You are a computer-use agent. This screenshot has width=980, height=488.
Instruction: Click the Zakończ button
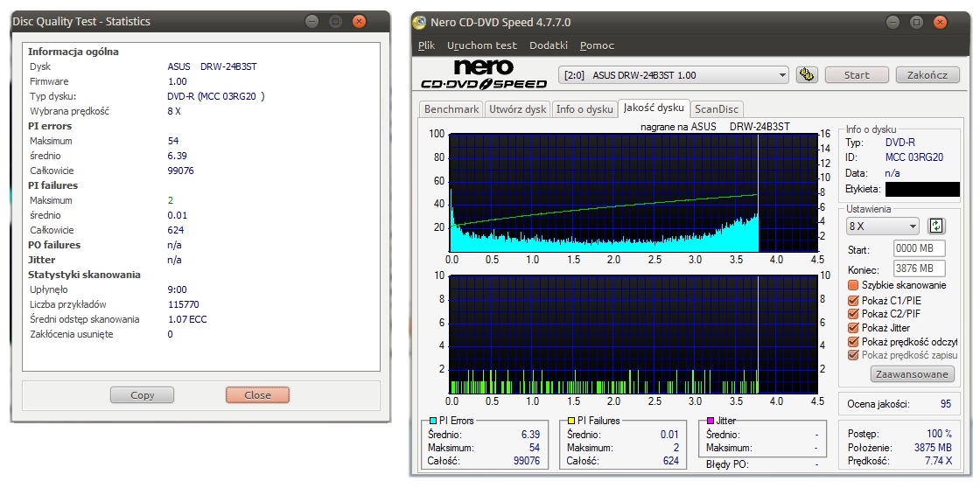click(x=927, y=75)
